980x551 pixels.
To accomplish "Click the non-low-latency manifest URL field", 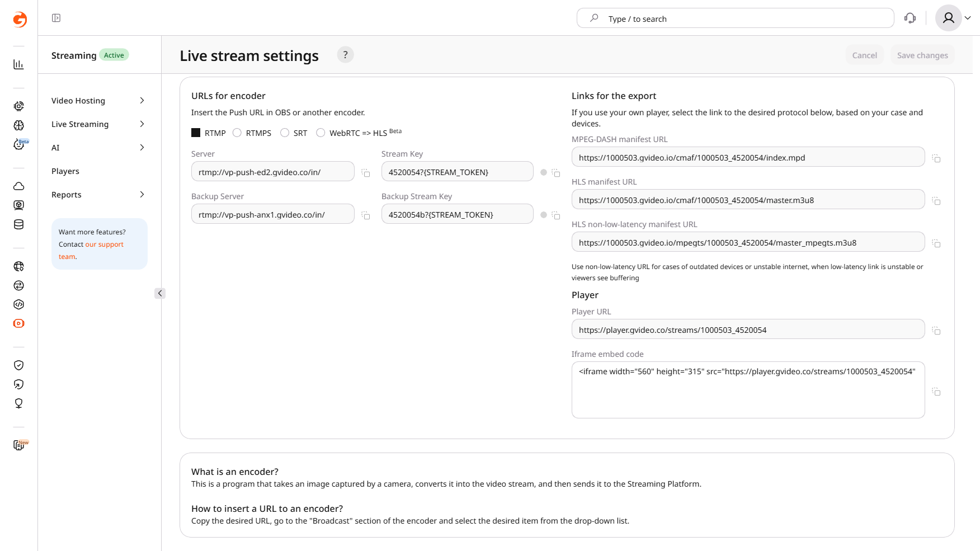I will (748, 242).
